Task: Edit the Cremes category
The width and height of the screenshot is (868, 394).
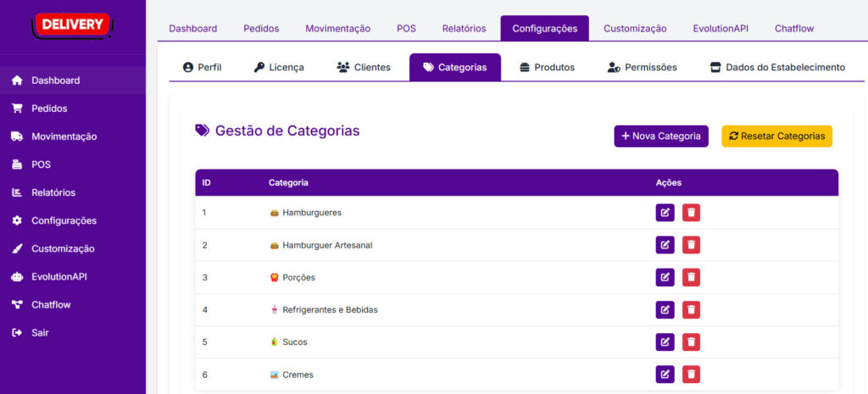Action: pyautogui.click(x=665, y=375)
